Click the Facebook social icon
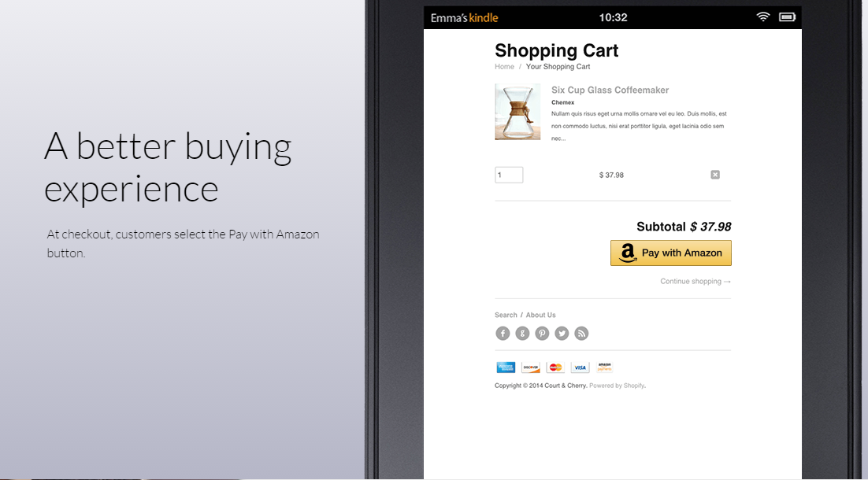Image resolution: width=868 pixels, height=480 pixels. (503, 334)
